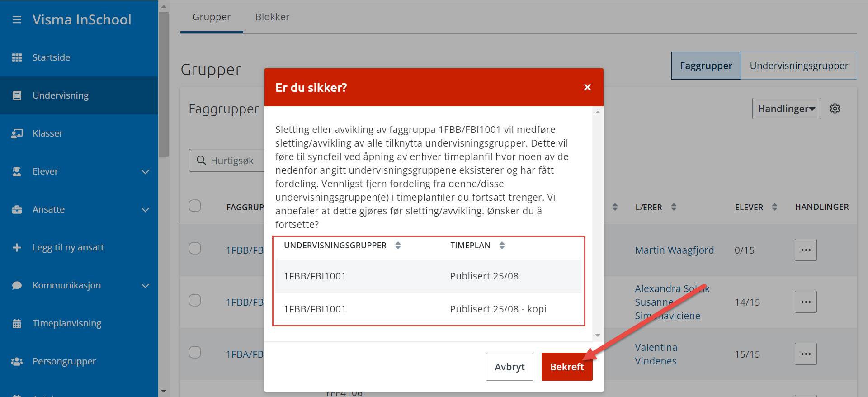Select the Undervisningsgrupper view tab

pos(799,66)
